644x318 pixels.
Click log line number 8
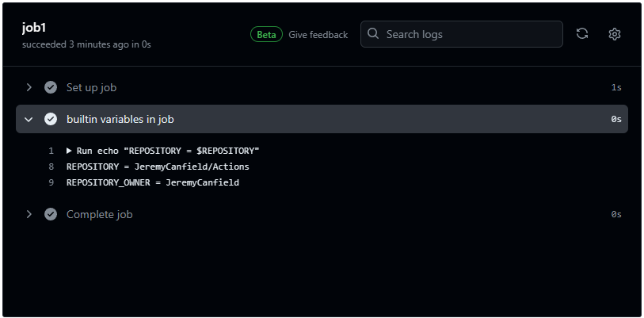[x=51, y=167]
